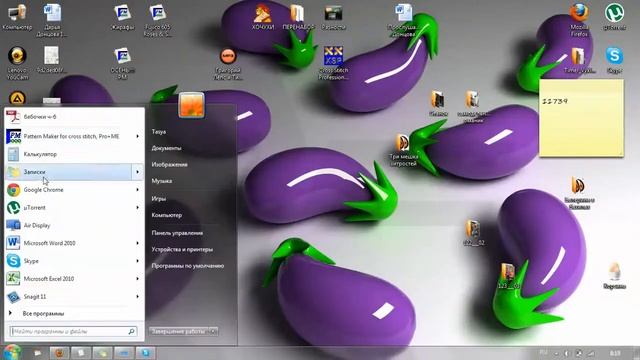Click the taskbar clock
Screen dimensions: 640x360
615,353
